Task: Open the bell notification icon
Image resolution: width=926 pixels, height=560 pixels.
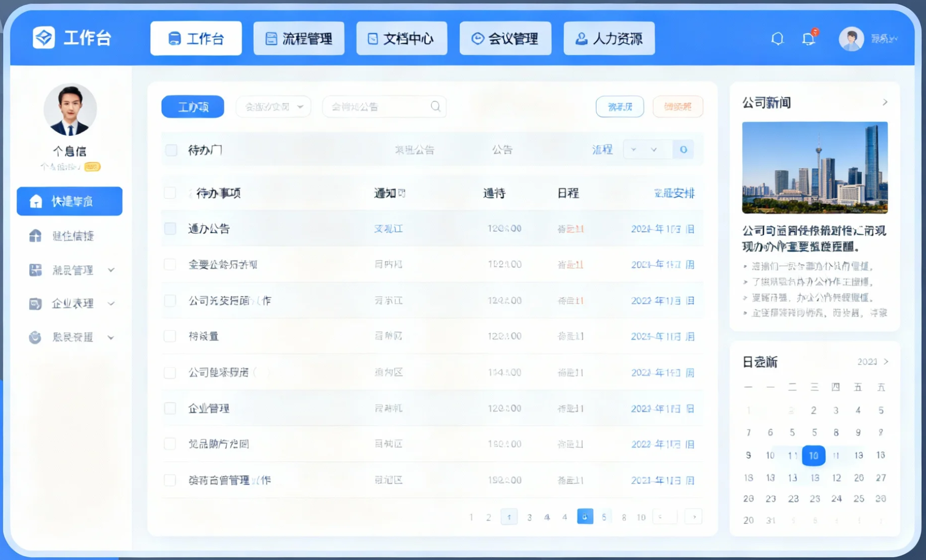Action: 777,38
